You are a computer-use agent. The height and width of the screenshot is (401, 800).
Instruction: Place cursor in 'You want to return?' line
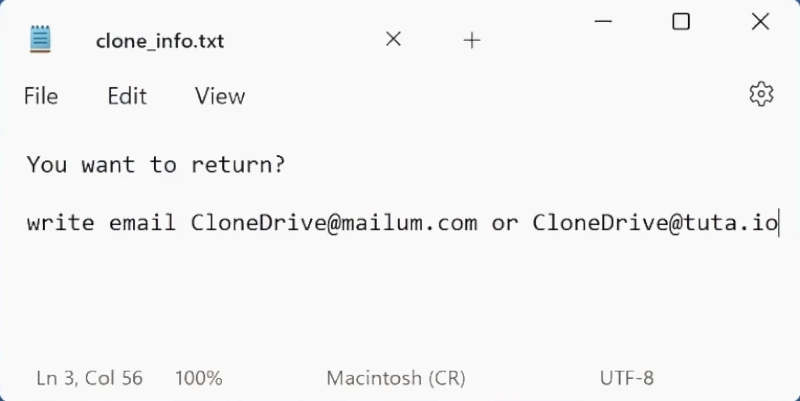(156, 165)
